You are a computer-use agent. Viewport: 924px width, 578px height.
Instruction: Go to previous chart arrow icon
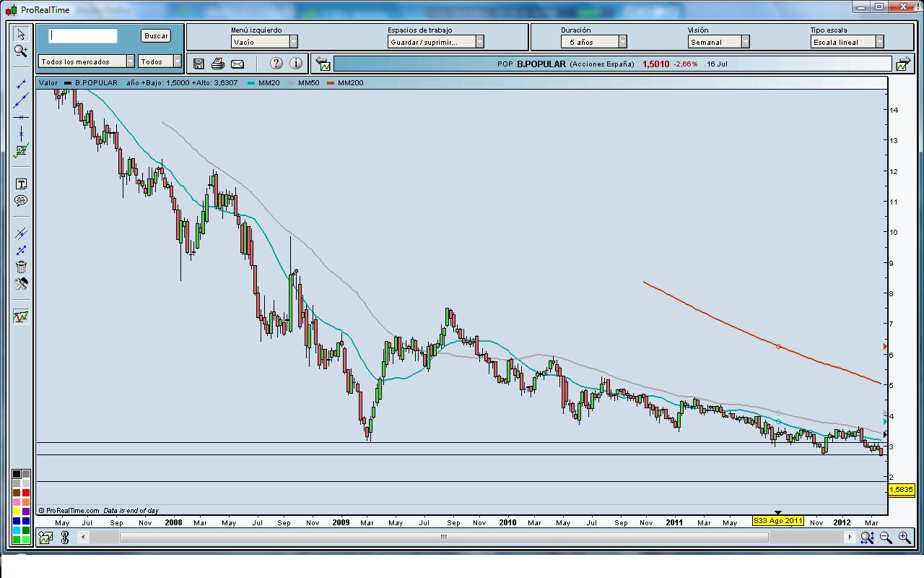(323, 64)
